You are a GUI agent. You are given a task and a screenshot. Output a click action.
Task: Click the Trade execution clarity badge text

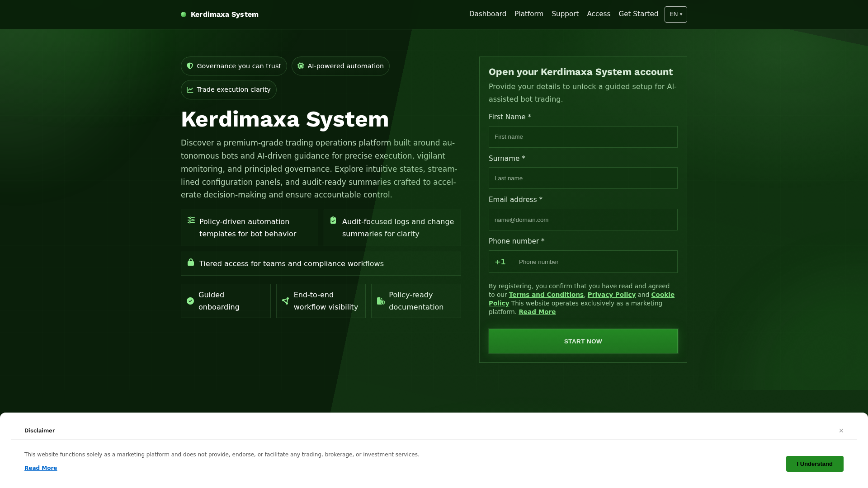tap(234, 89)
